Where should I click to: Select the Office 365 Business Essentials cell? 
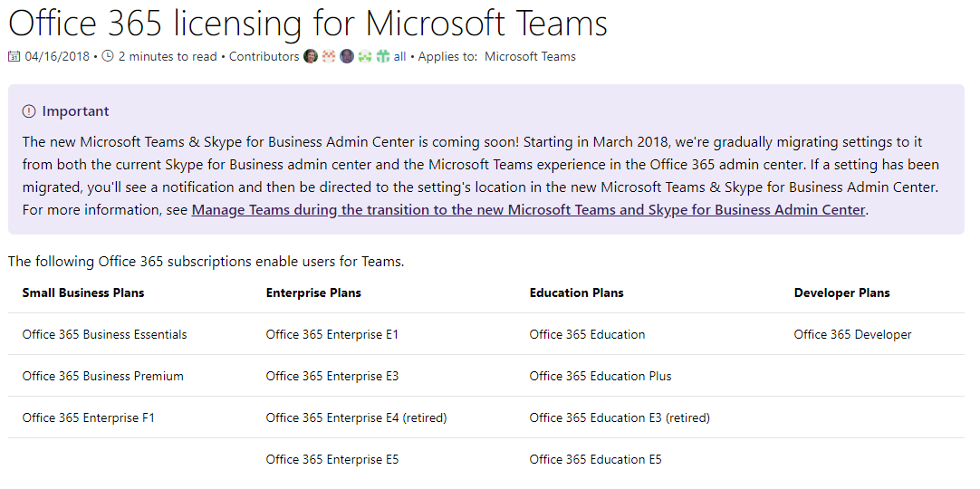(104, 335)
